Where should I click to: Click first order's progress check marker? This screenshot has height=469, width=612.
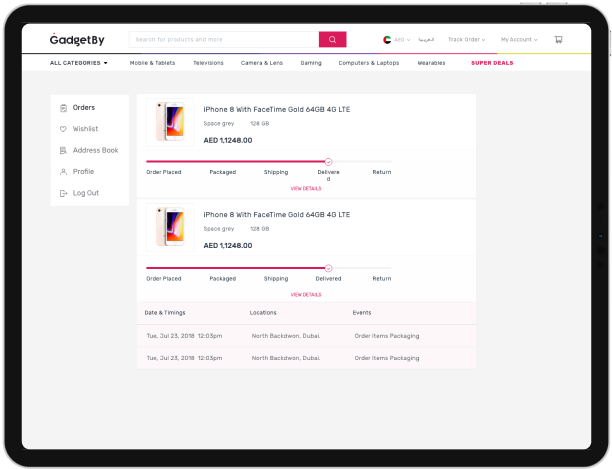[x=329, y=162]
